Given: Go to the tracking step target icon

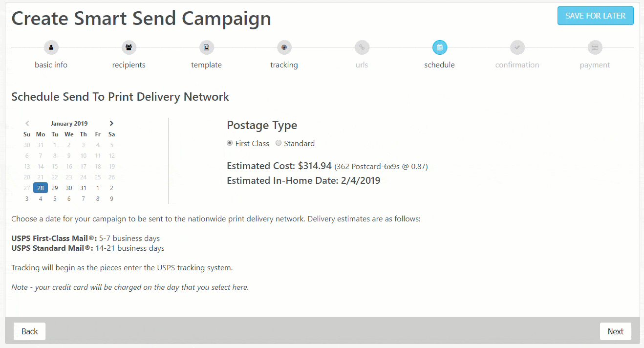Looking at the screenshot, I should click(x=284, y=47).
